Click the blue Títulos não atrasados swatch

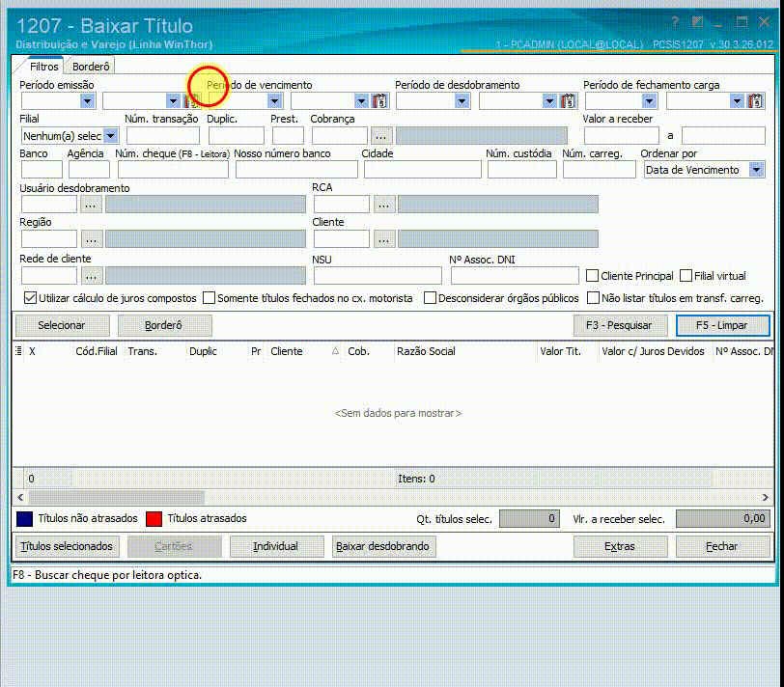coord(24,519)
